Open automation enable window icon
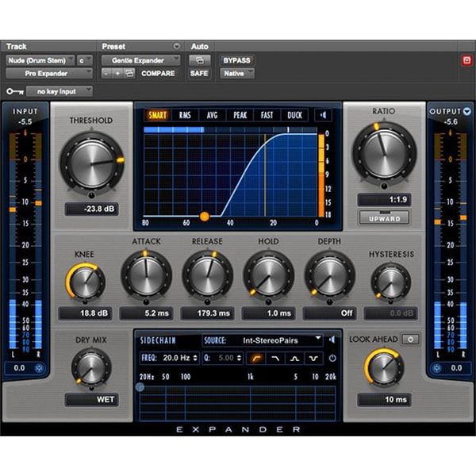The width and height of the screenshot is (476, 476). (199, 60)
